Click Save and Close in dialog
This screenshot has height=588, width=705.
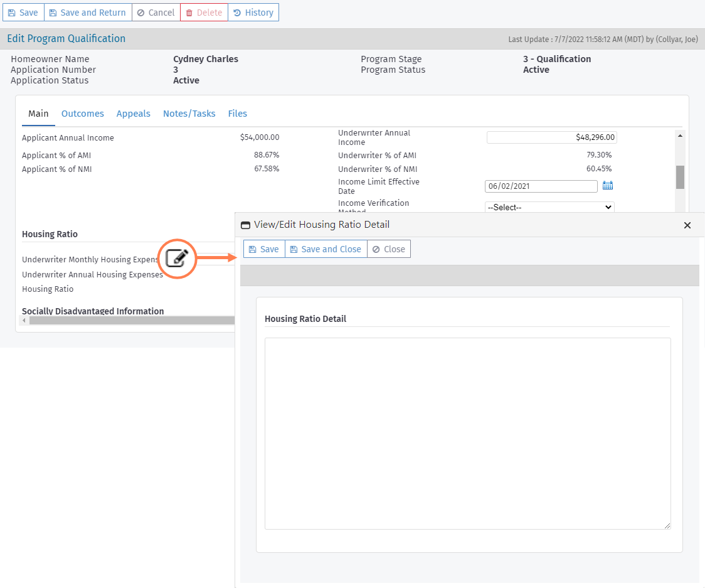(x=326, y=249)
